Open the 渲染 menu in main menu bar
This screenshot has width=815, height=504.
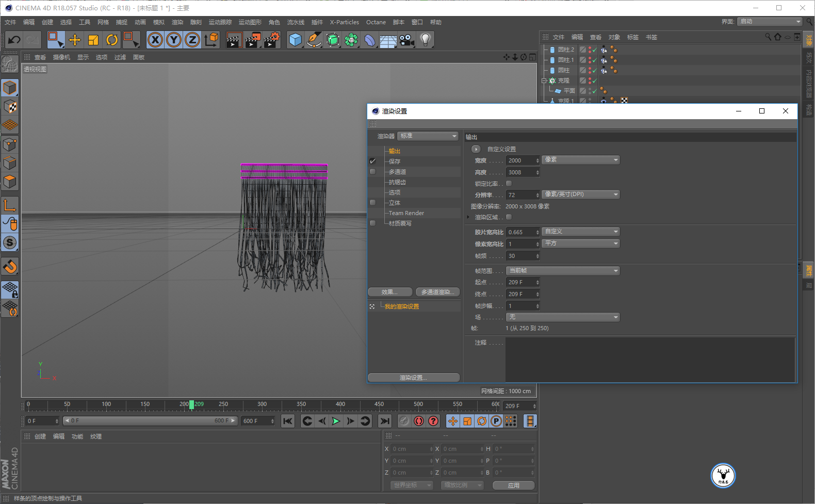tap(177, 22)
